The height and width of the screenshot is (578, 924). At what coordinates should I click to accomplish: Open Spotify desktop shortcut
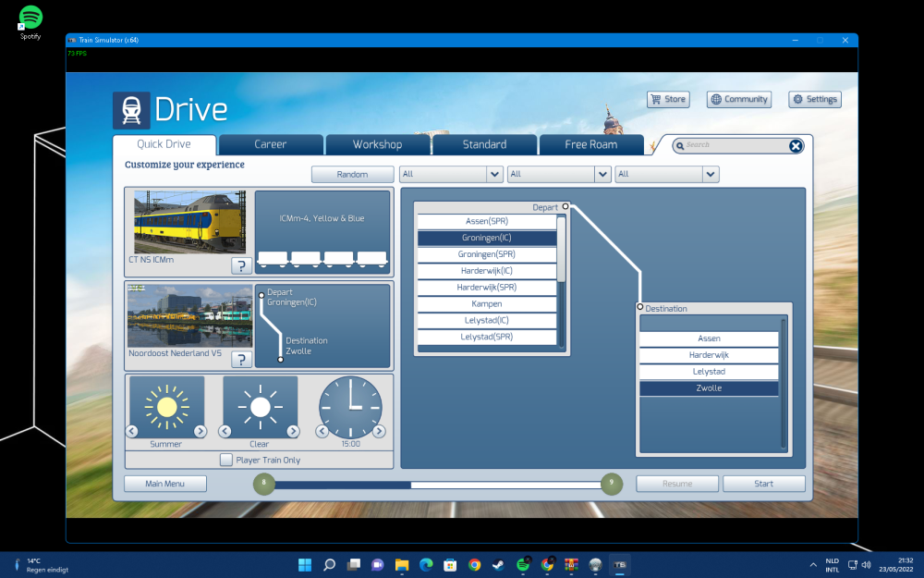[30, 18]
